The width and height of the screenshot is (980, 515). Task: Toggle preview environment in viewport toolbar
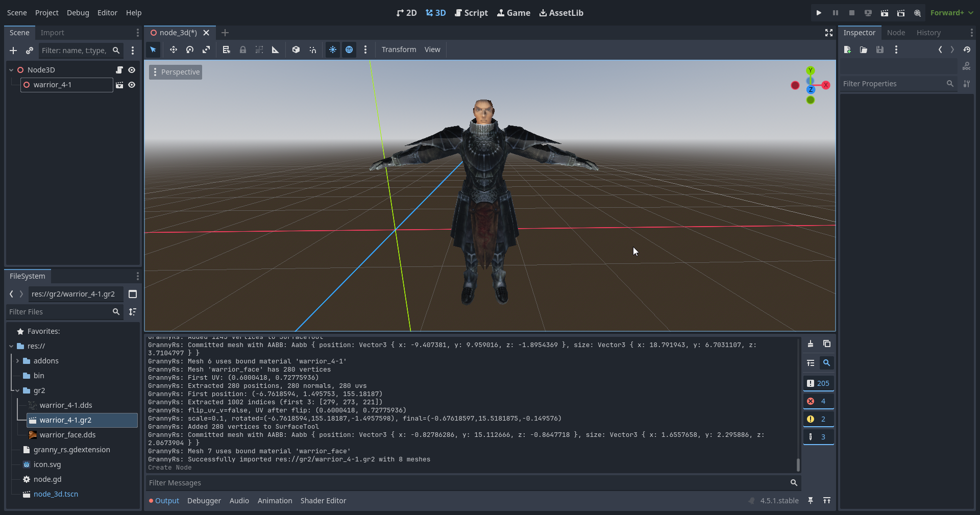click(349, 50)
